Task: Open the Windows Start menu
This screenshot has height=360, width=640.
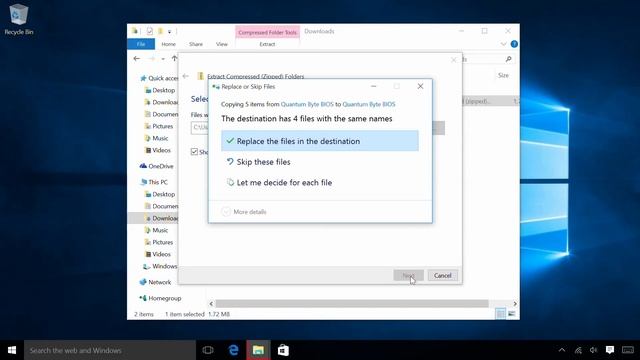Action: [x=12, y=350]
